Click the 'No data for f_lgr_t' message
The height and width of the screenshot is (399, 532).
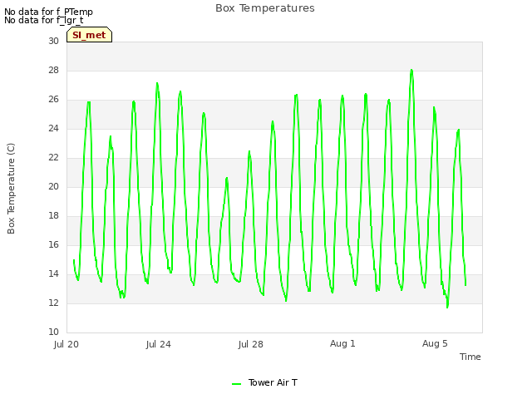click(x=44, y=20)
